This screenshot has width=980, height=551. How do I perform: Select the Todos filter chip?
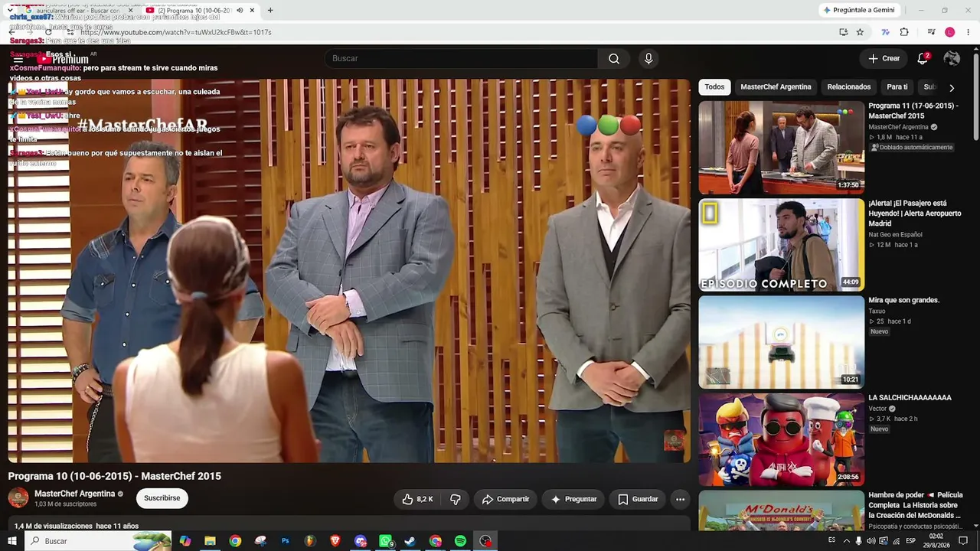714,87
